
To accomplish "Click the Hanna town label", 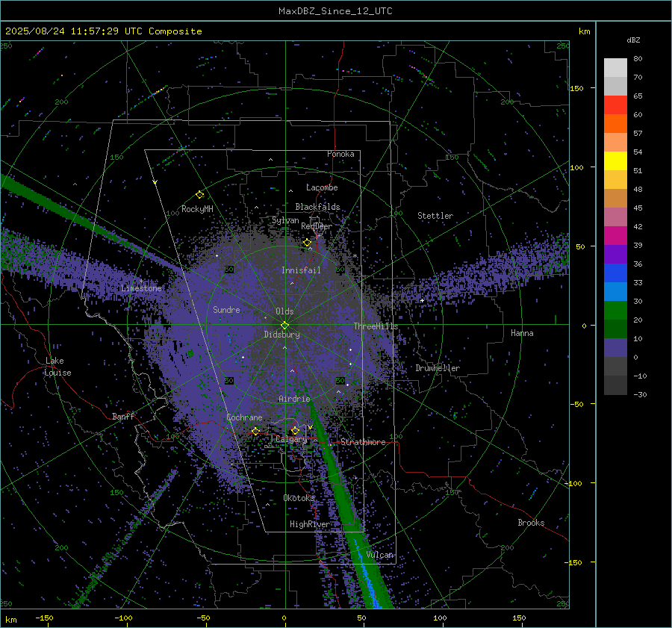I will 522,333.
